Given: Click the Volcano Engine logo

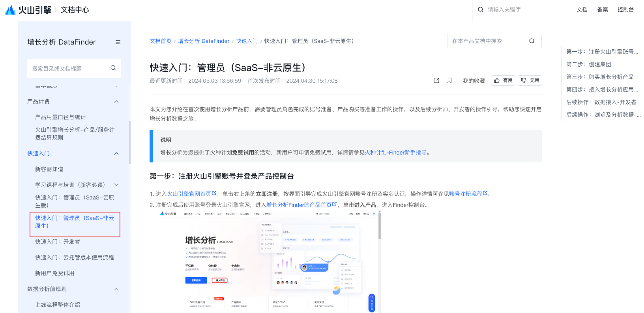Looking at the screenshot, I should click(x=28, y=10).
